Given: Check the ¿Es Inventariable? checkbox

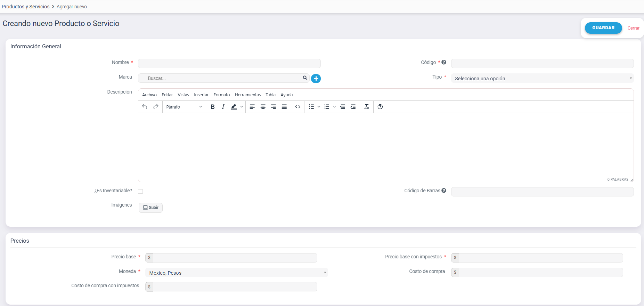Looking at the screenshot, I should 140,191.
